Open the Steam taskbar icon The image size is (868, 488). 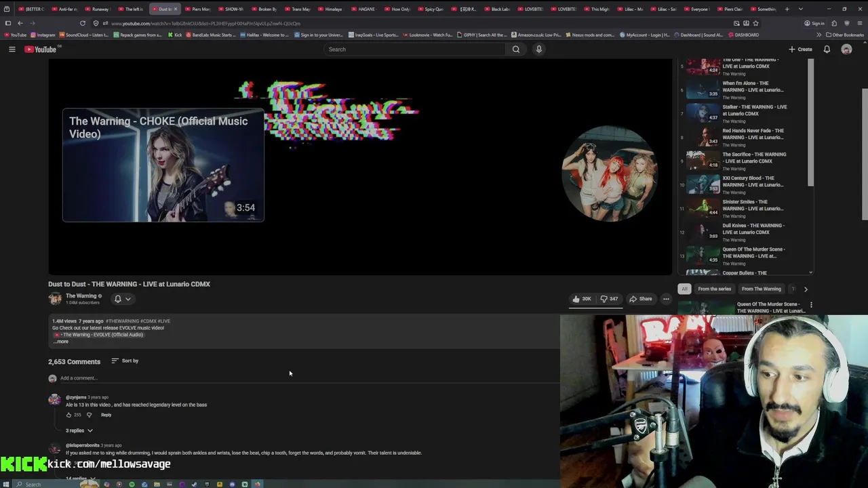(194, 484)
